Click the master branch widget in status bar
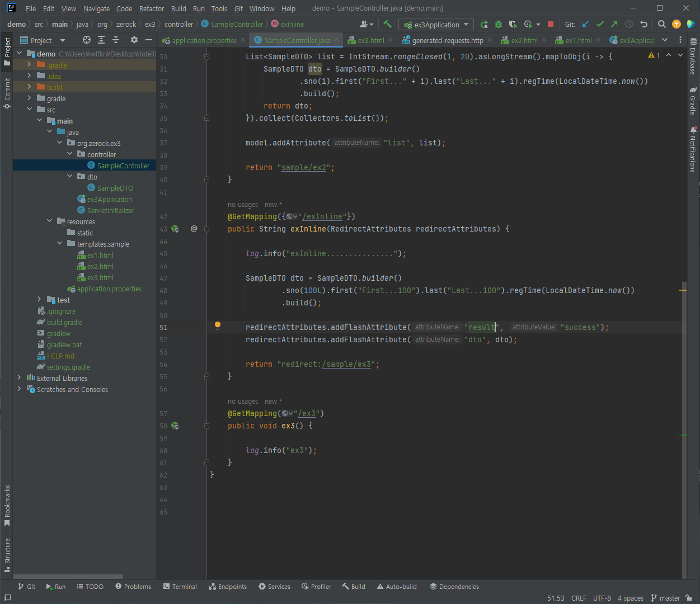This screenshot has height=604, width=700. point(665,598)
